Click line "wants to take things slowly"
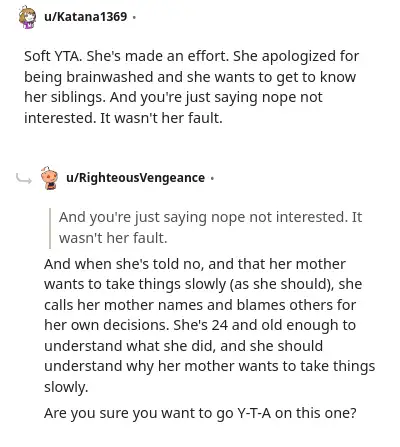400x447 pixels. pyautogui.click(x=203, y=284)
